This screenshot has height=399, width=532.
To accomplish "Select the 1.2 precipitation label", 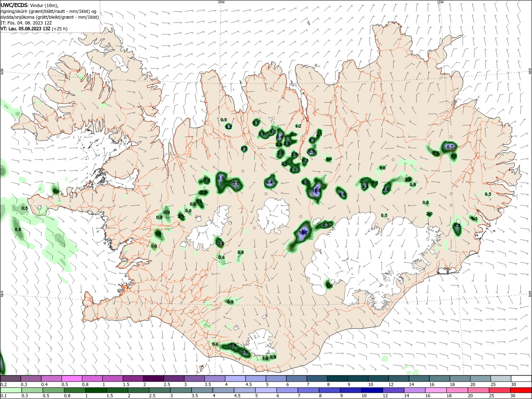I will (298, 126).
